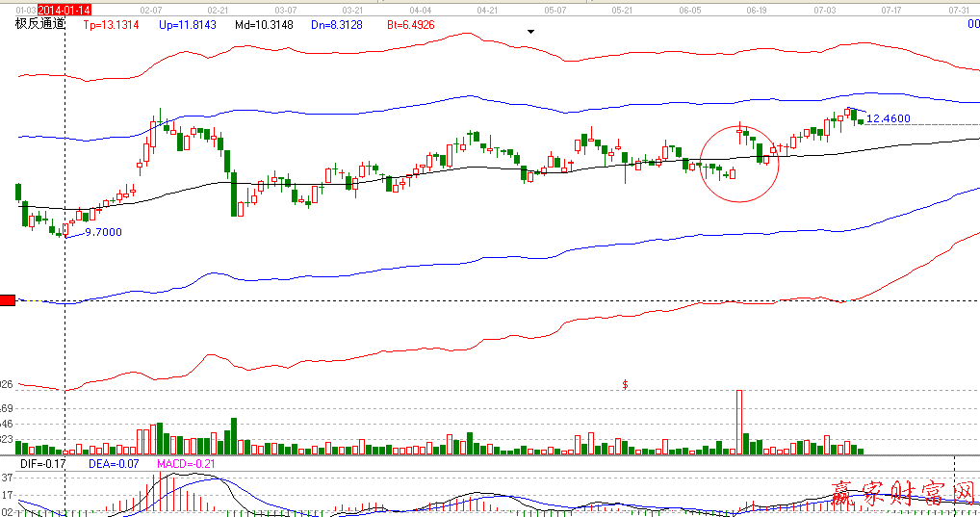Screen dimensions: 980x517
Task: Jump to 06-19 on the date axis
Action: [755, 9]
